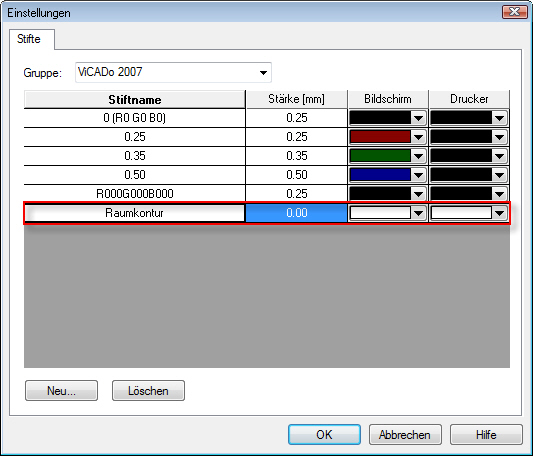Click the Stiftname column header
Viewport: 533px width, 456px height.
click(135, 100)
